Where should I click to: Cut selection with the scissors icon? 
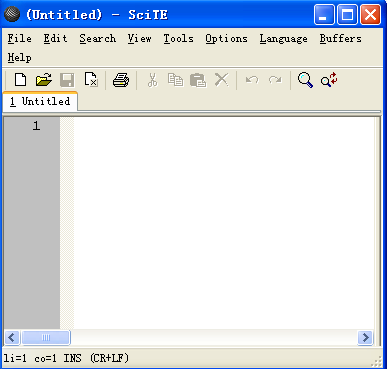152,80
